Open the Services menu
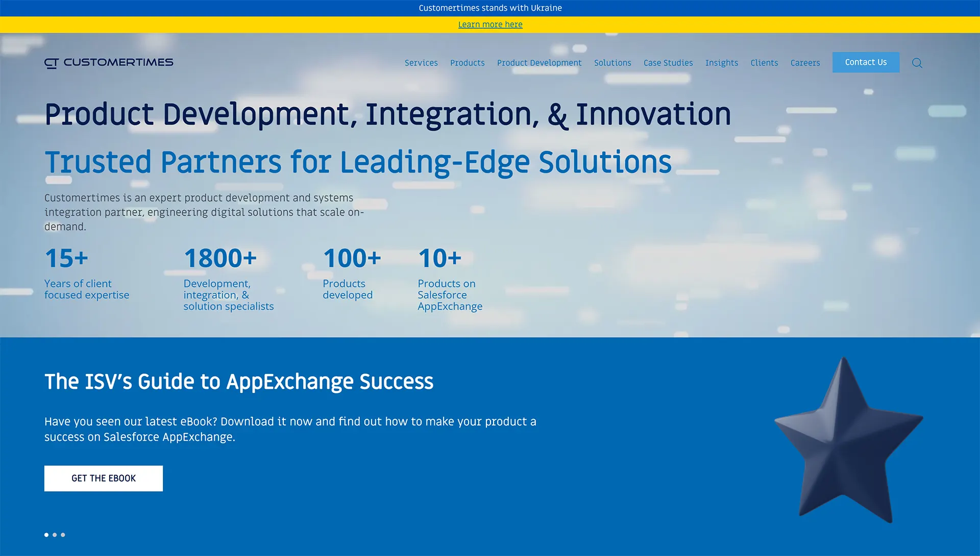 click(421, 63)
